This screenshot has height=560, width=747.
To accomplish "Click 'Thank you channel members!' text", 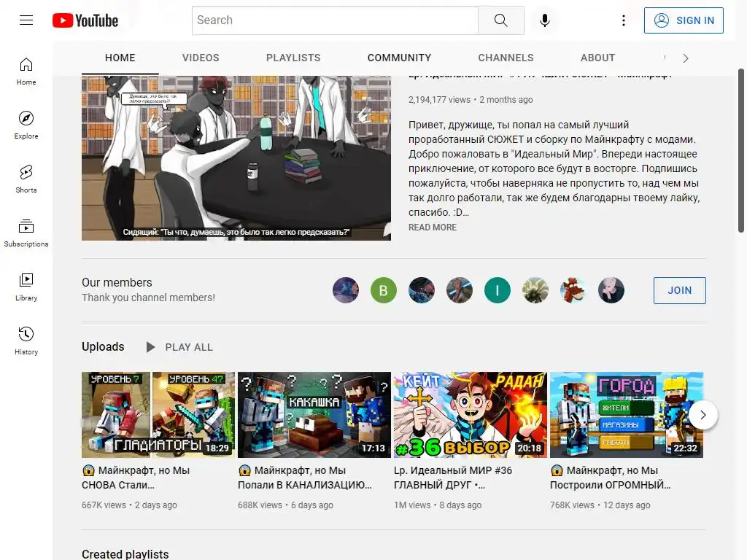I will (148, 297).
